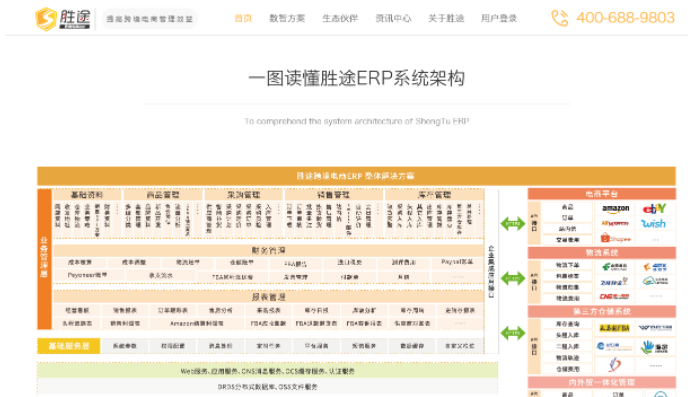Viewport: 688px width, 397px height.
Task: Click the 报表管理 section header
Action: 269,297
